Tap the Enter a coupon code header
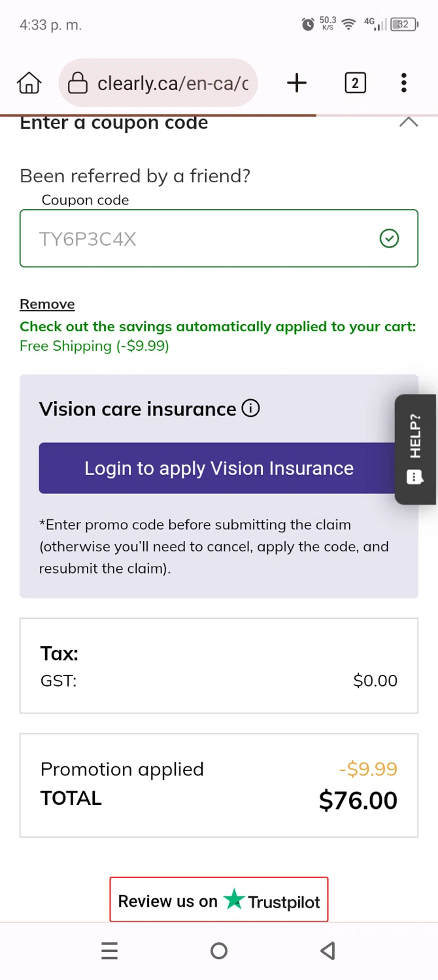 pos(114,123)
